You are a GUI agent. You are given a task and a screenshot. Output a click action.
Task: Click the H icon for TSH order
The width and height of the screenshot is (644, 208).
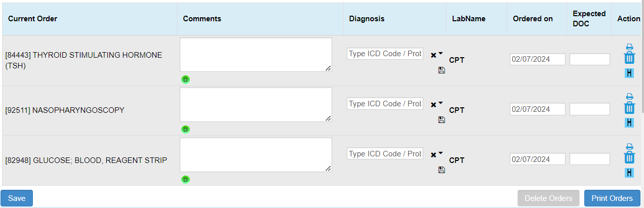[x=629, y=73]
